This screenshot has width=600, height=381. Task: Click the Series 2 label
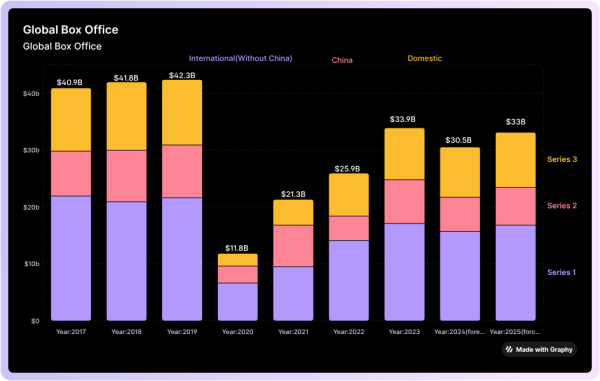562,205
